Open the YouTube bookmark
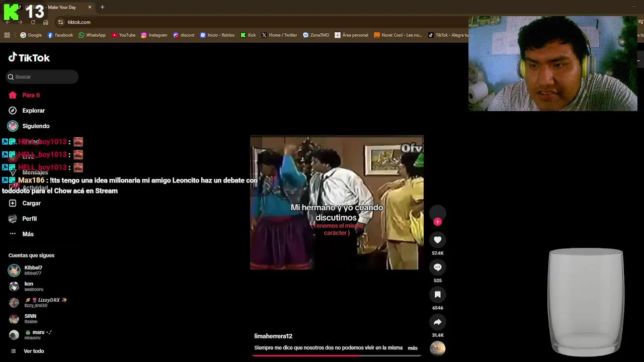This screenshot has width=644, height=362. click(x=123, y=35)
